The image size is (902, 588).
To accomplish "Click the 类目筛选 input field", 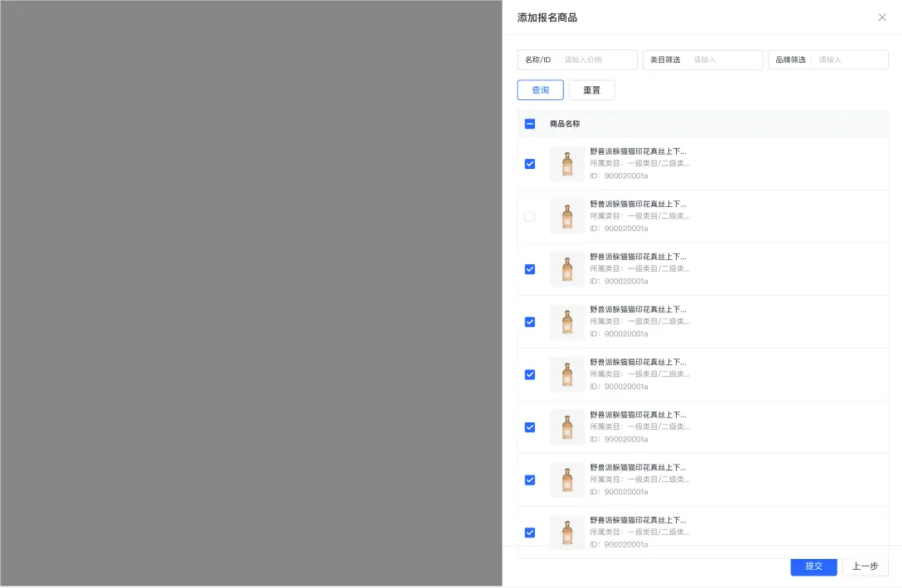I will pos(702,60).
